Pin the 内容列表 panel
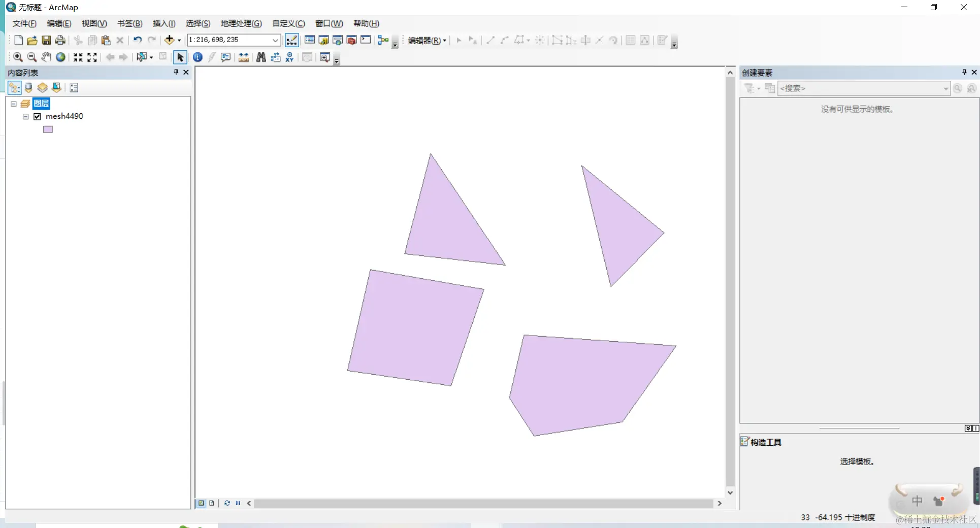The height and width of the screenshot is (528, 980). [x=176, y=72]
